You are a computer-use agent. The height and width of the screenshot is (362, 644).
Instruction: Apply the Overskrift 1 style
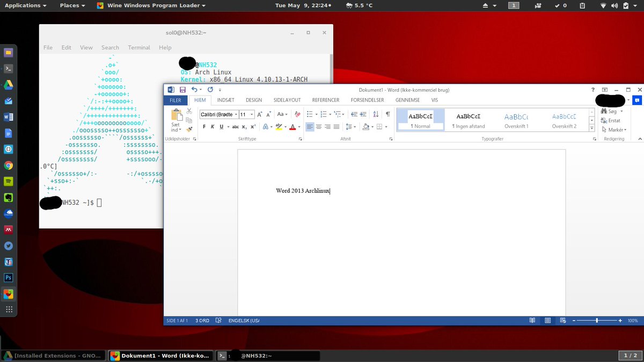(516, 120)
